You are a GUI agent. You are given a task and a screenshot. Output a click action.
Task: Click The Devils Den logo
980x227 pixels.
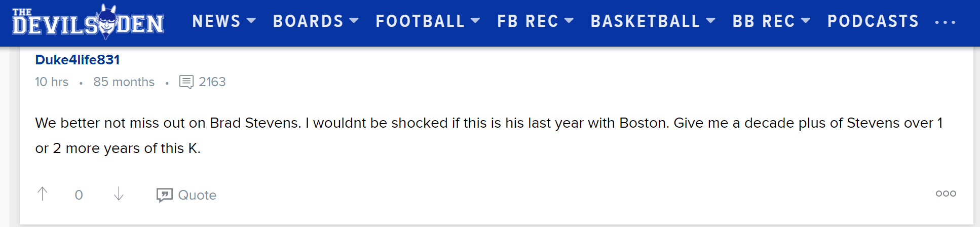88,22
